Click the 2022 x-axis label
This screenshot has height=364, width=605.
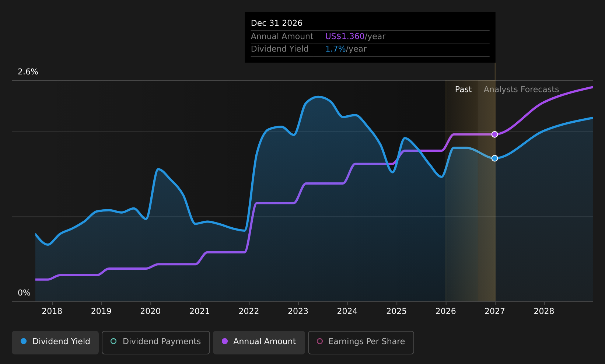[249, 311]
